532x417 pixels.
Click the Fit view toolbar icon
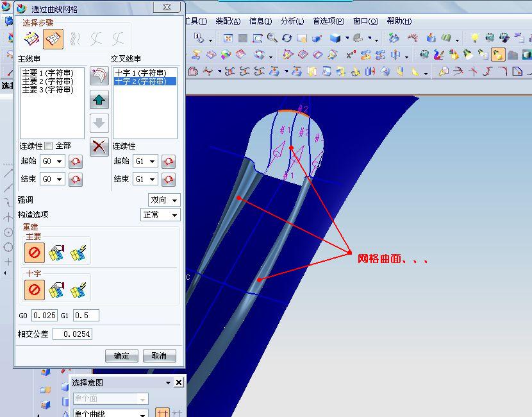(228, 38)
